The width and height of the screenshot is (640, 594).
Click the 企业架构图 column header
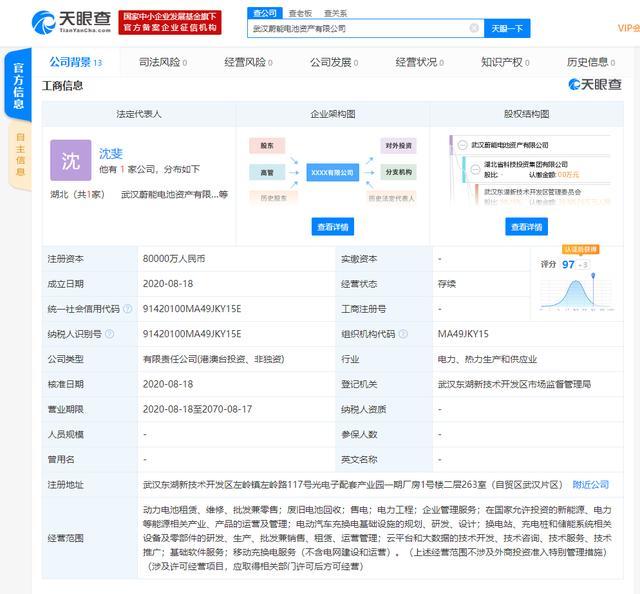333,114
